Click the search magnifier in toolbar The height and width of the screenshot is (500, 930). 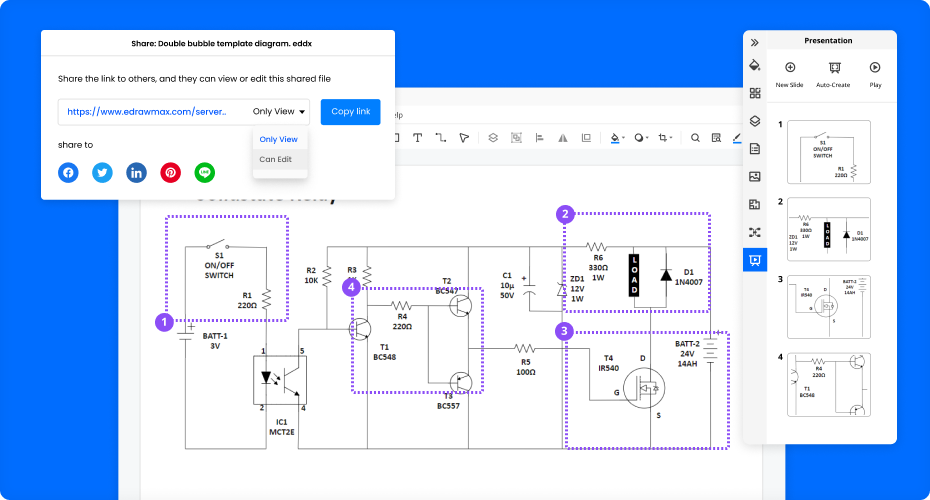[695, 138]
